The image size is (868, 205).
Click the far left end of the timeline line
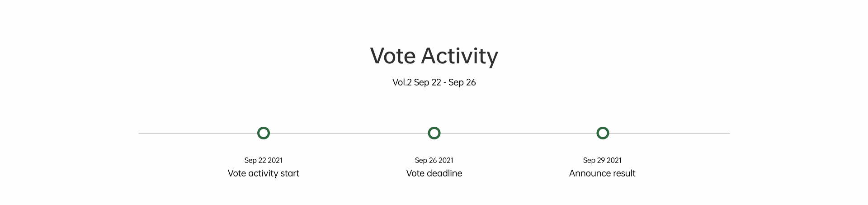[140, 133]
